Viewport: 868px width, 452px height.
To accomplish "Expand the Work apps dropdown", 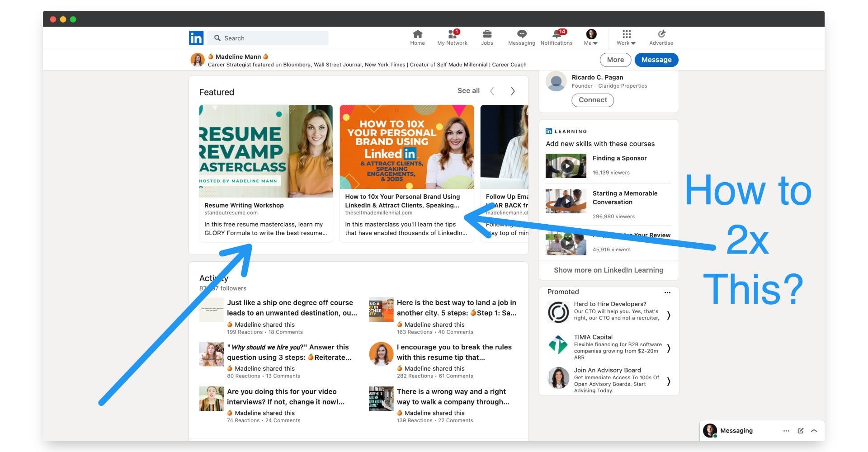I will pos(626,38).
